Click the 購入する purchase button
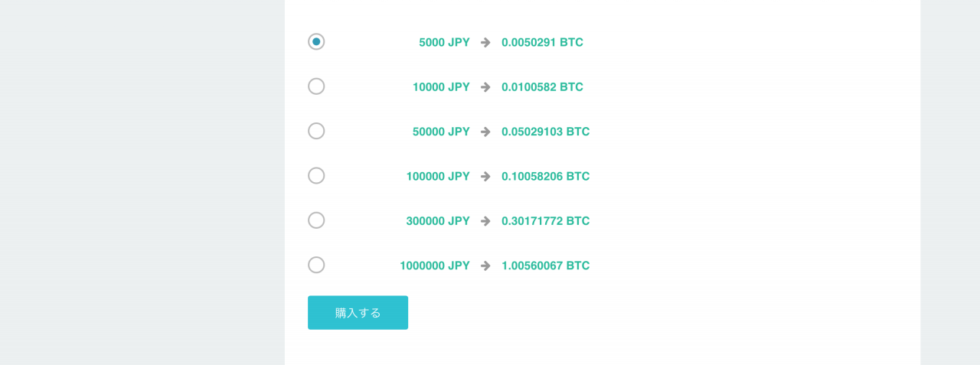Screen dimensions: 980x365 click(358, 313)
